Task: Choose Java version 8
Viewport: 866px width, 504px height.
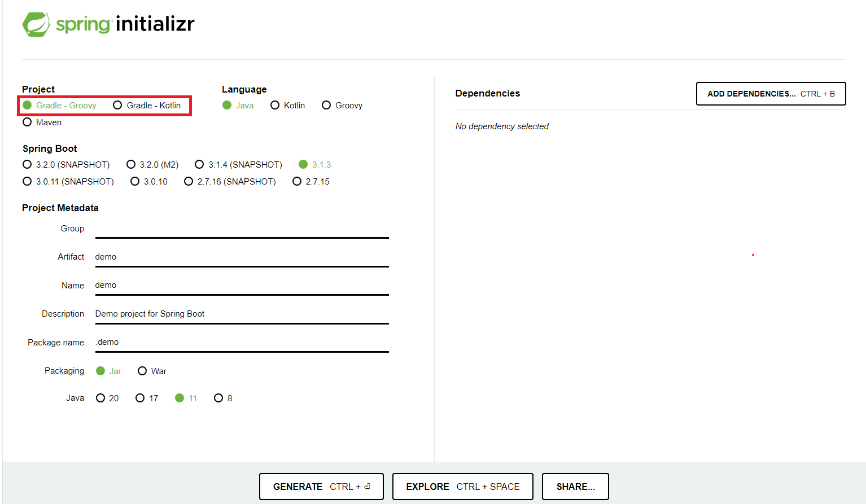Action: 223,398
